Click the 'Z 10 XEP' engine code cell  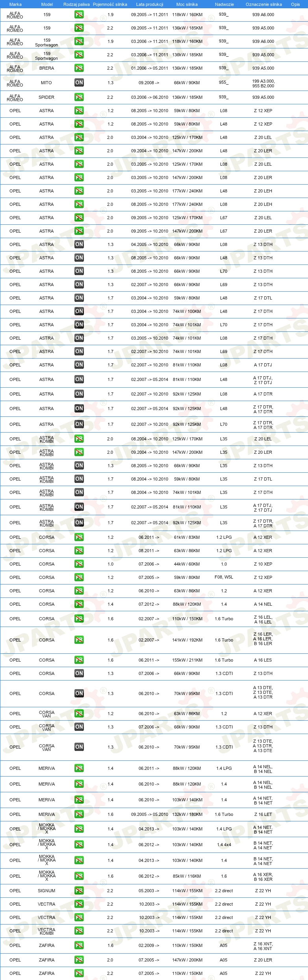263,564
